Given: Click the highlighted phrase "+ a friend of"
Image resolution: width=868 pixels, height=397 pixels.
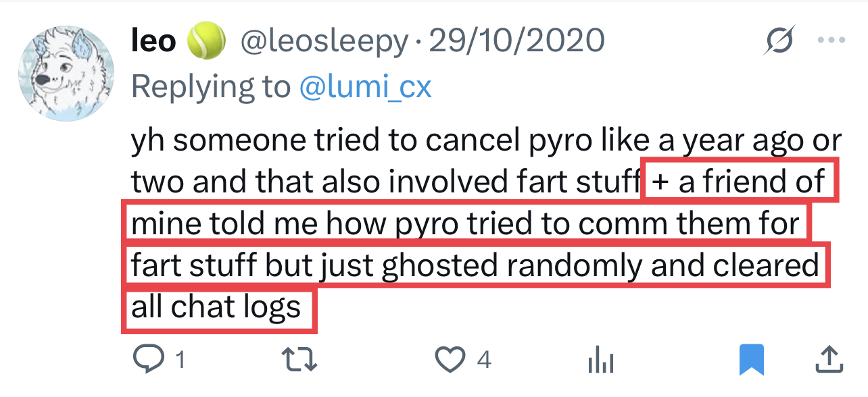Looking at the screenshot, I should click(x=740, y=182).
